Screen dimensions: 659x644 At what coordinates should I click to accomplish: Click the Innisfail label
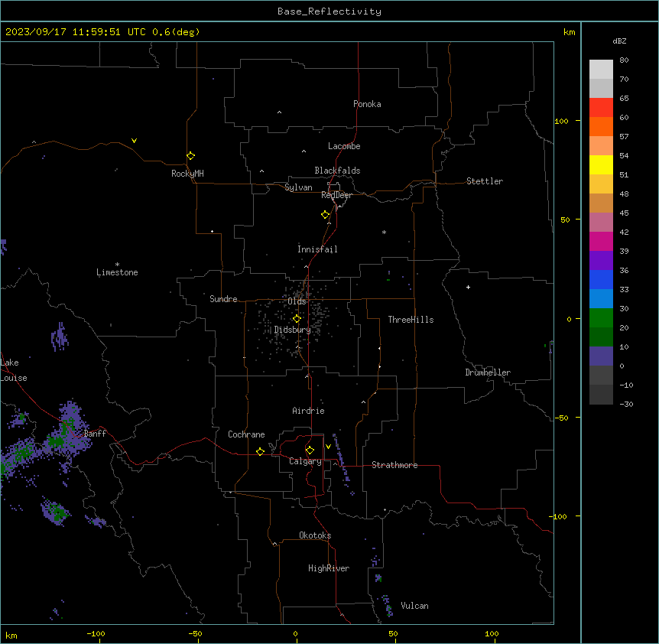point(317,249)
